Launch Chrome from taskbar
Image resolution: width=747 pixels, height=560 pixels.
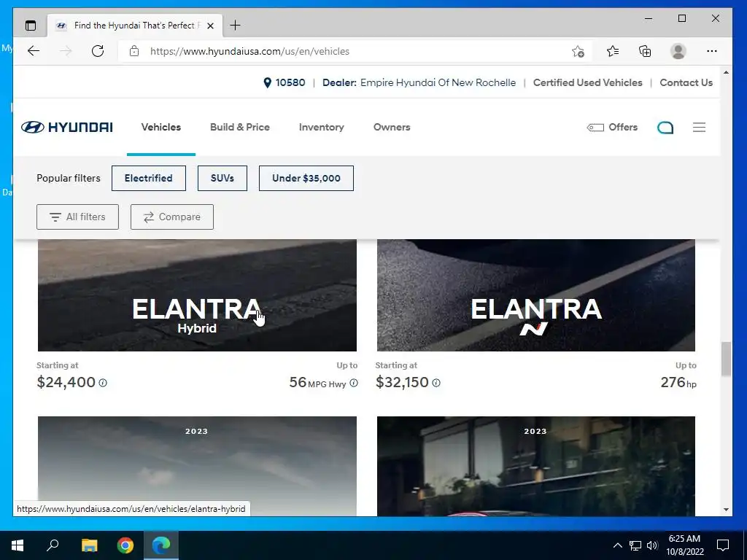tap(125, 545)
